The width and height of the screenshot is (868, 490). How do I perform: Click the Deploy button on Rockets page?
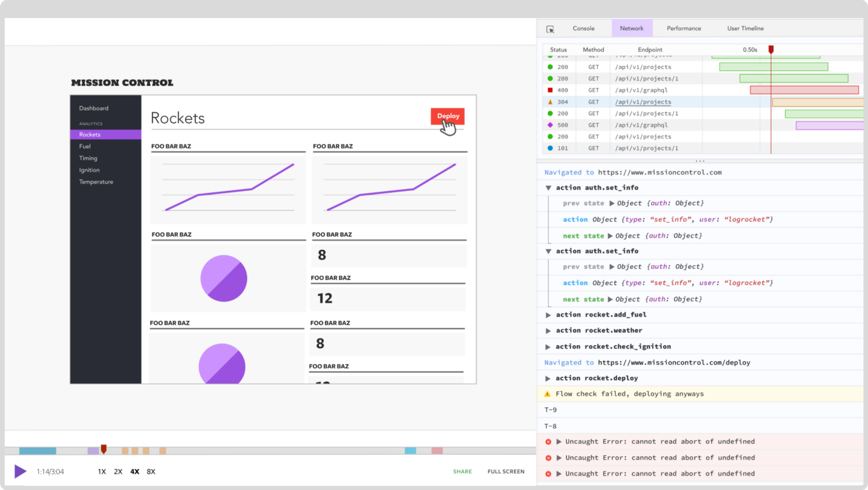point(447,116)
